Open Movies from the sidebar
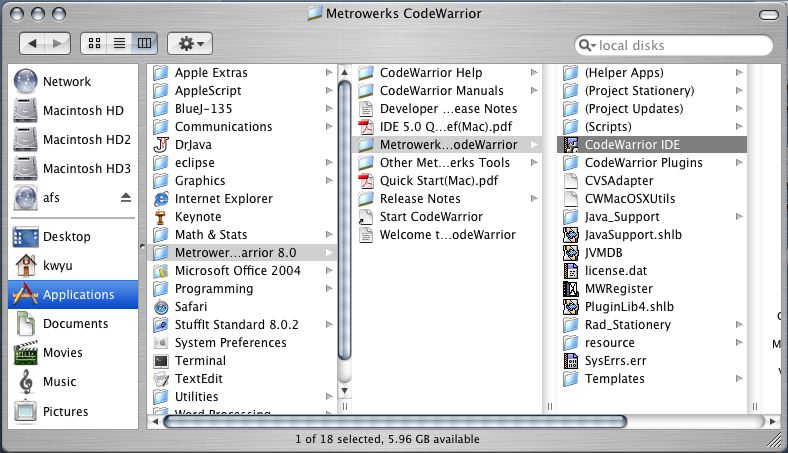Screen dimensions: 788x453 coord(73,352)
